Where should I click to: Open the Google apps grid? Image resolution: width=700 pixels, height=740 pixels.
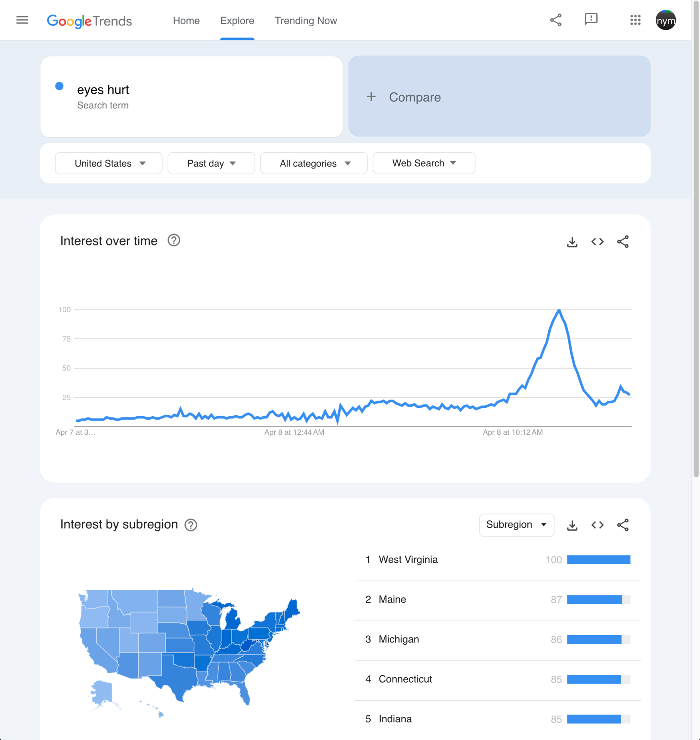click(635, 20)
